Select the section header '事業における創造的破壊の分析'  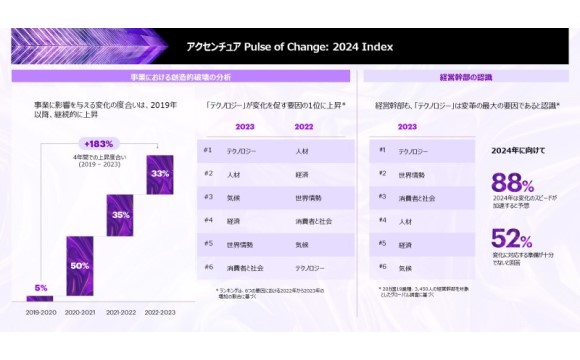(x=181, y=77)
